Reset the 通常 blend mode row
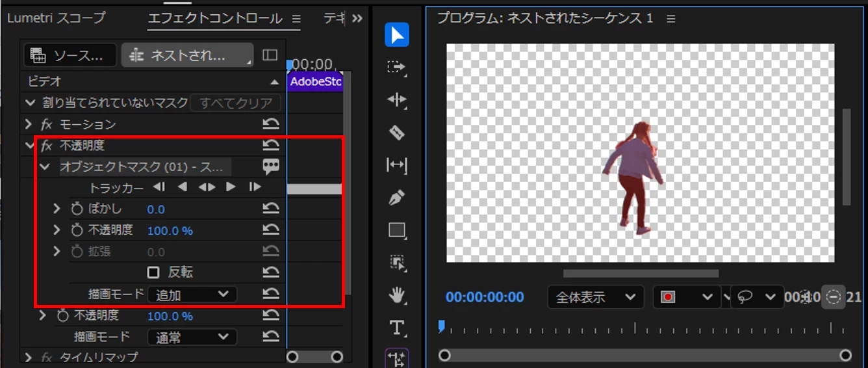 [271, 337]
